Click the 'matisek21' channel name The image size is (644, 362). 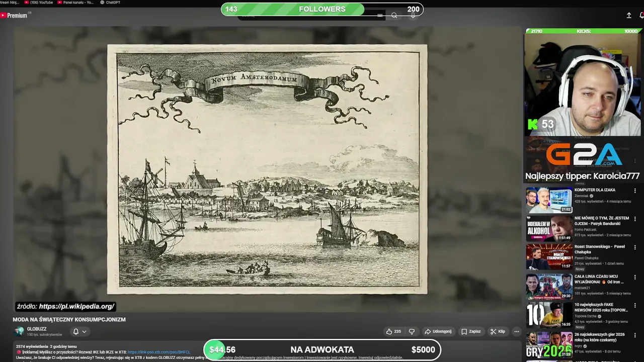point(582,288)
